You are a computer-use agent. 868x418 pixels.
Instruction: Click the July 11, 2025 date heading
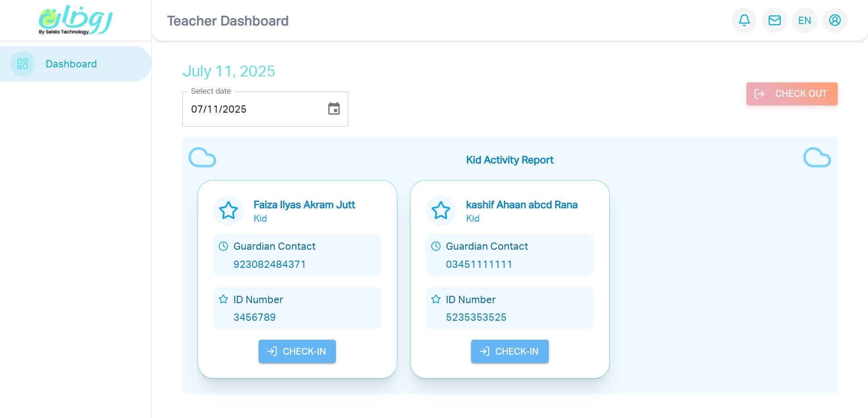click(229, 71)
